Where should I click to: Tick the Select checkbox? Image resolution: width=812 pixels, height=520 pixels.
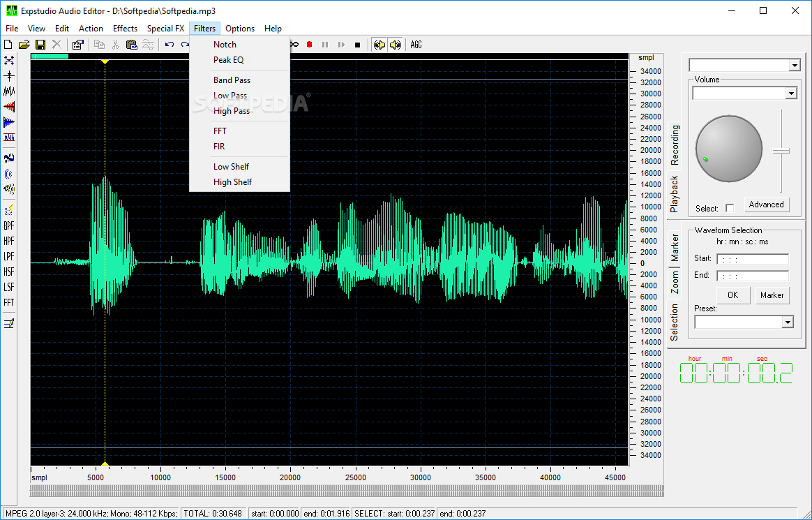pyautogui.click(x=730, y=208)
